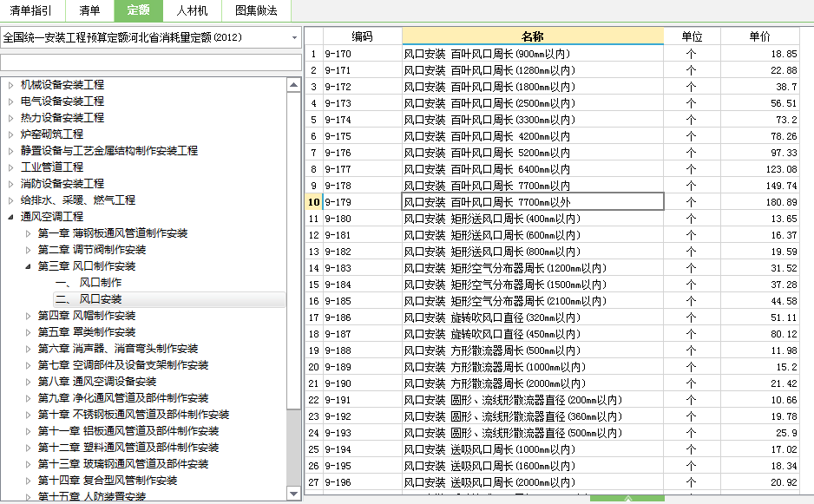This screenshot has width=814, height=504.
Task: Expand 第二章 调节阀制作安装
Action: click(x=28, y=250)
